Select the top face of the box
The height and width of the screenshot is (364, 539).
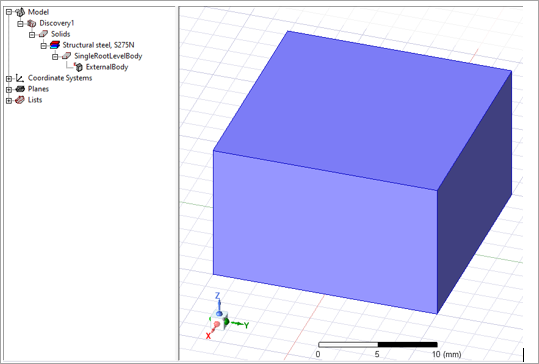coord(363,110)
